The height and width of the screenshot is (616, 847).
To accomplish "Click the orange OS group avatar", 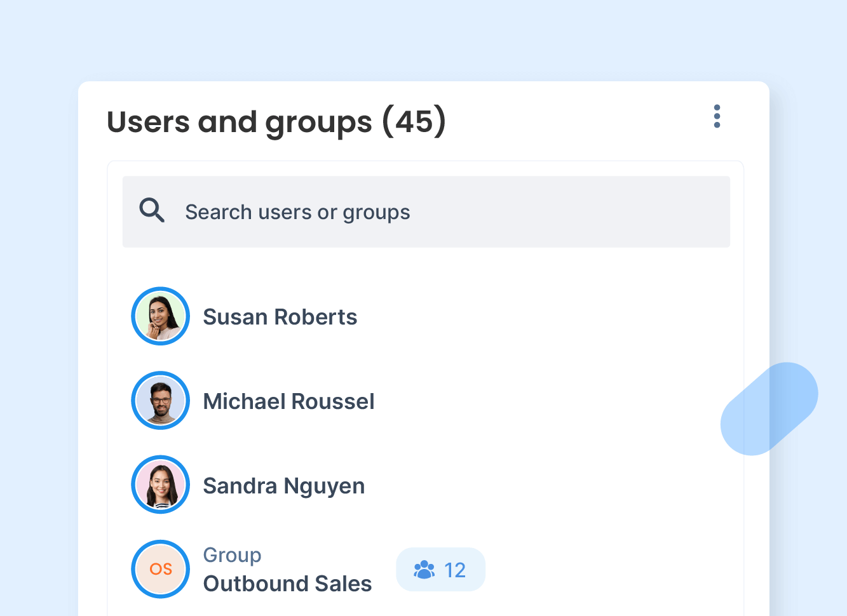I will coord(161,569).
